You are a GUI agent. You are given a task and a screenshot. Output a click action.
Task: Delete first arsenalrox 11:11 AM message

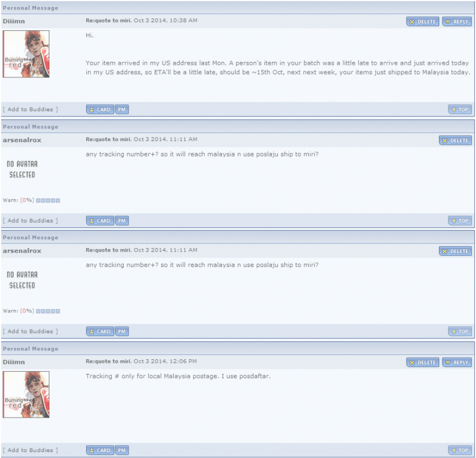click(x=455, y=140)
